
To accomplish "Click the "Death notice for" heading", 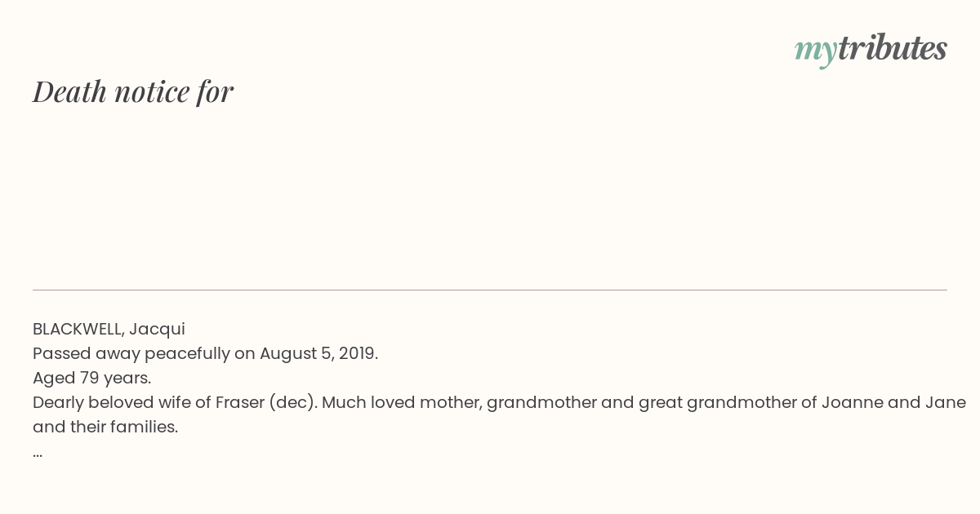I will coord(133,91).
